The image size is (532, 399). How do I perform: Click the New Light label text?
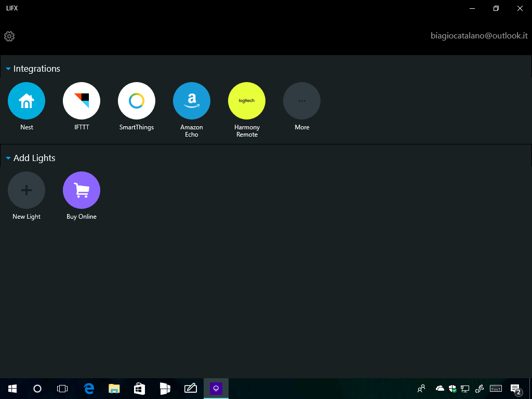click(26, 217)
